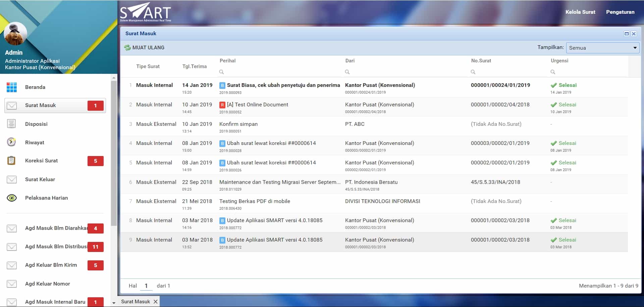Open the Kelola Surat menu
This screenshot has height=307, width=644.
tap(580, 12)
